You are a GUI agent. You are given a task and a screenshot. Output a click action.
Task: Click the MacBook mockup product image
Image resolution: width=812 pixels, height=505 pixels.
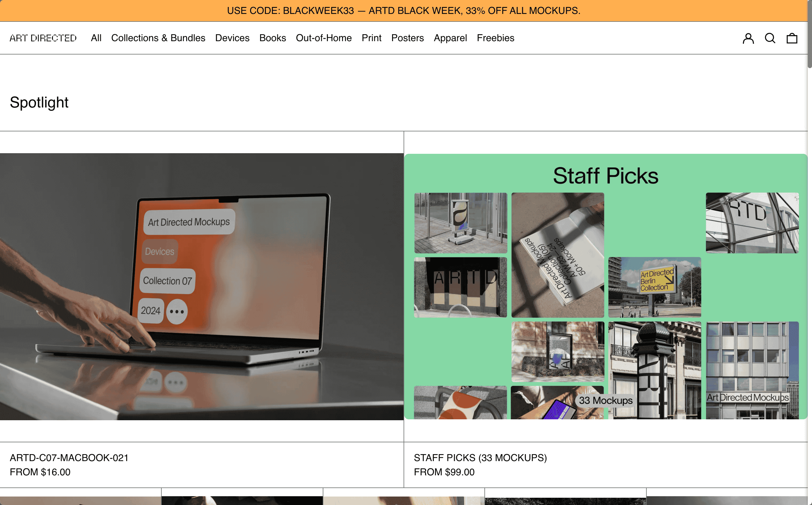coord(202,287)
